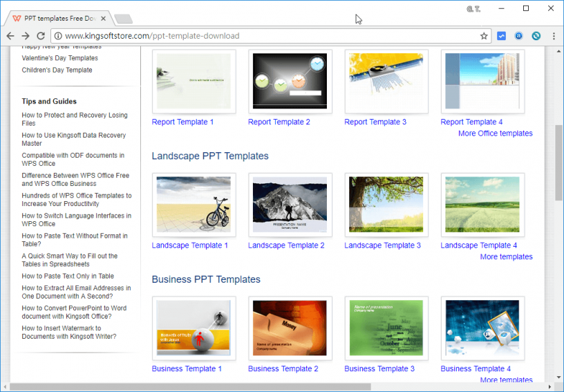This screenshot has width=564, height=392.
Task: Click the Business Template 2 text link
Action: (283, 368)
